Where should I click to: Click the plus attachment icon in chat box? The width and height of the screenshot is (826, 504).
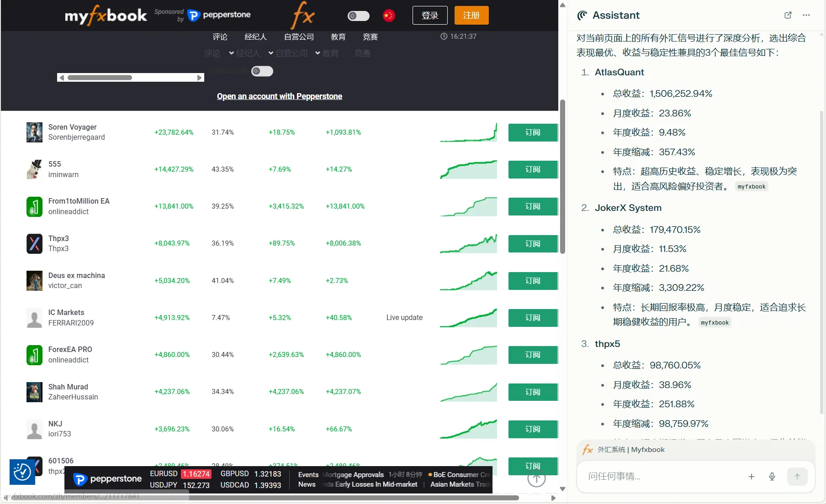tap(751, 477)
